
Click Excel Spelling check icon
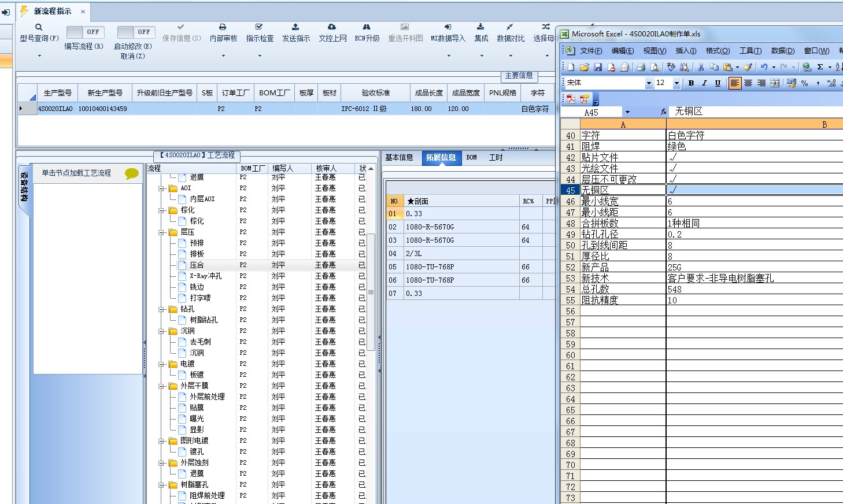point(671,67)
